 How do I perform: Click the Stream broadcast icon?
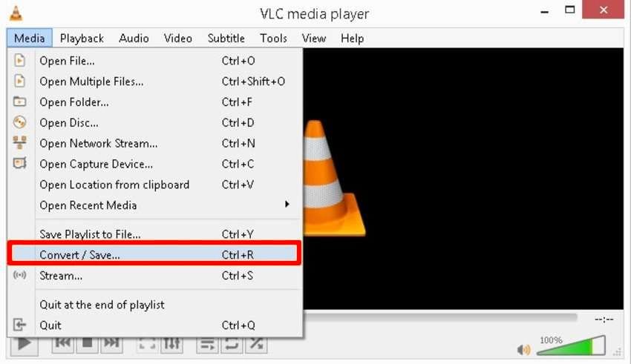pos(19,275)
